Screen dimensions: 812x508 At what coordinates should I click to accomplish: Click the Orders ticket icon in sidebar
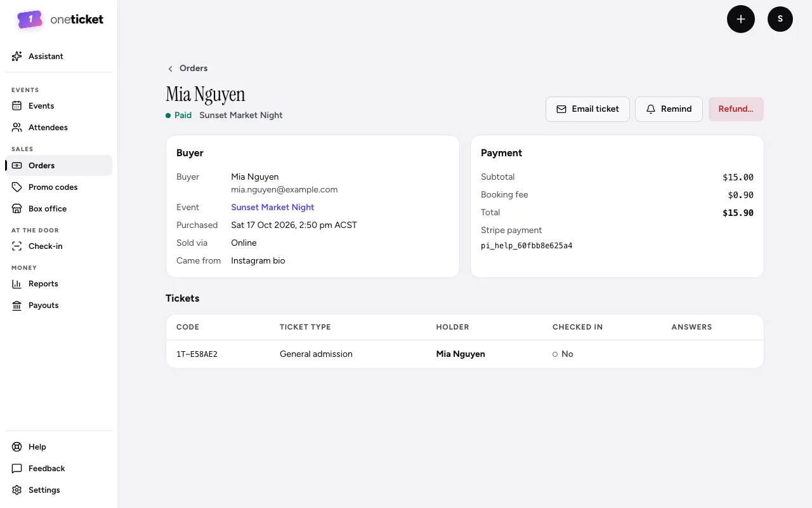(17, 166)
